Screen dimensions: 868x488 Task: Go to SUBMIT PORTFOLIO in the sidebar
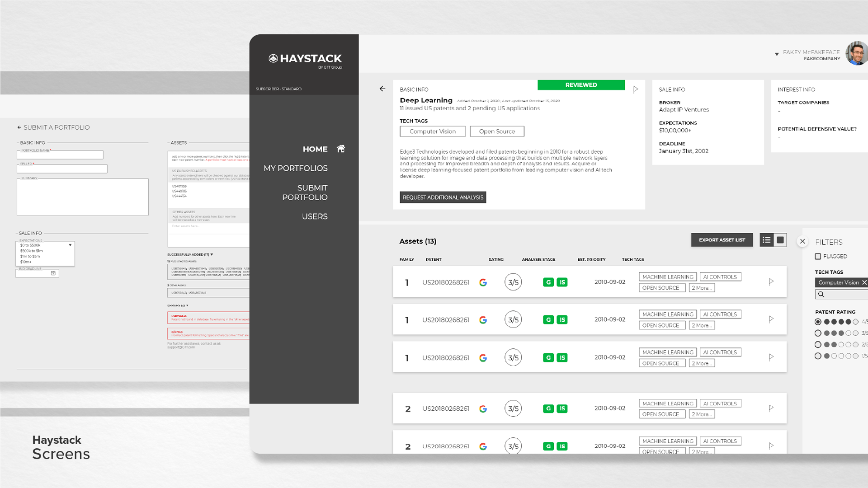(305, 192)
